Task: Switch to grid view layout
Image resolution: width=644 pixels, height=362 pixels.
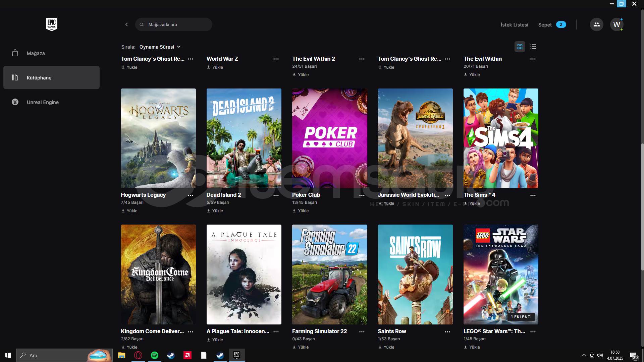Action: pos(520,47)
